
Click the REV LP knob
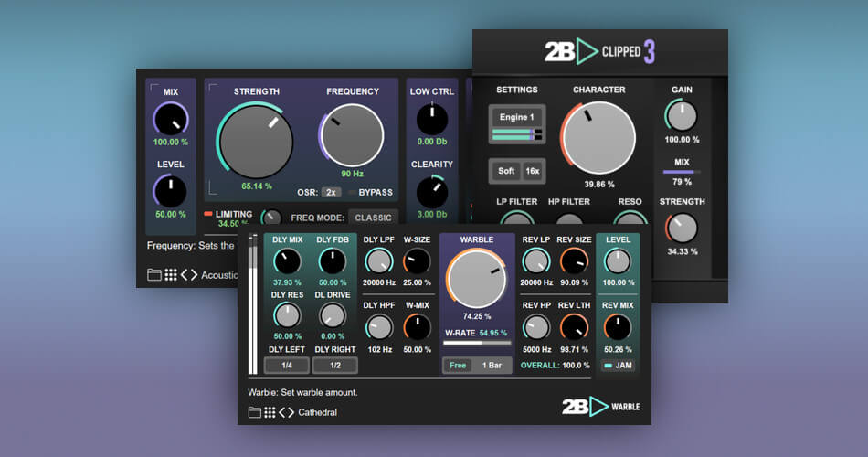(x=536, y=261)
